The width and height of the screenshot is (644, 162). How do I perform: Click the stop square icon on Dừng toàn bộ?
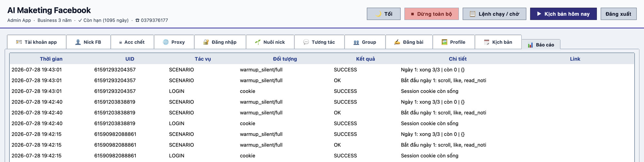[x=412, y=14]
